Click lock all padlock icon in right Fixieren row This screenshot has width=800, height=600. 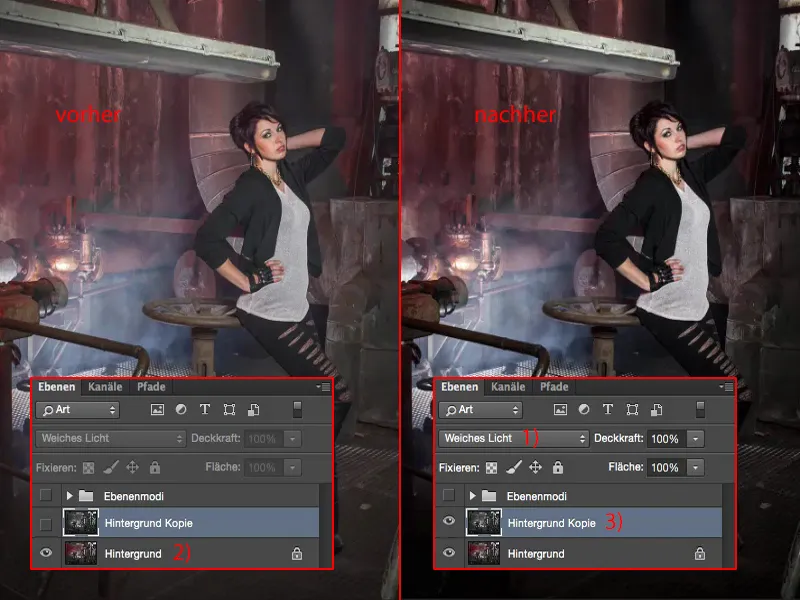click(x=558, y=467)
